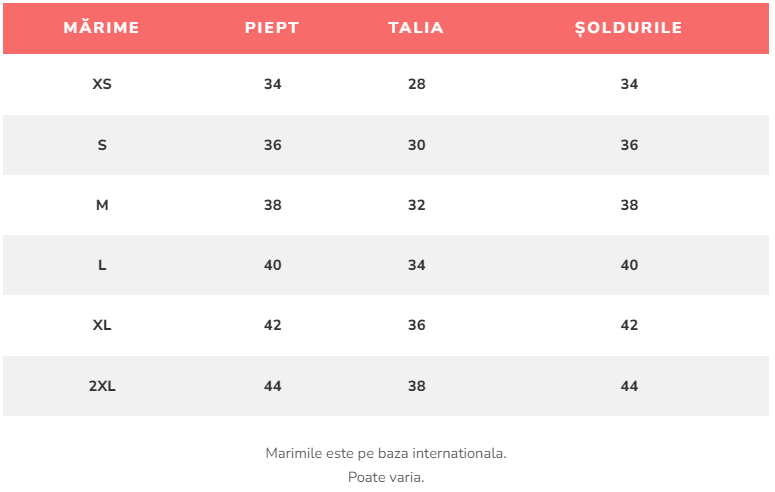Click the MĂRIME column header
The height and width of the screenshot is (492, 775).
102,28
